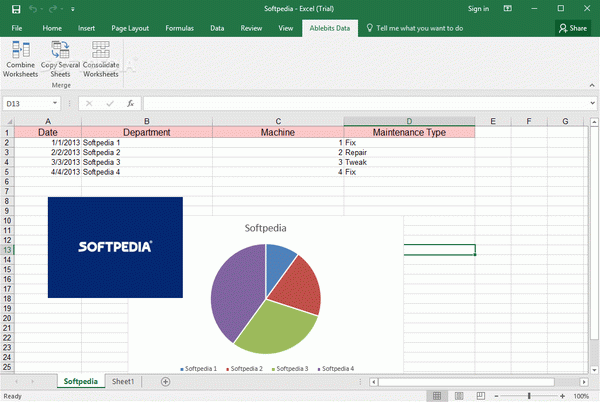Click cell containing Softpedia 2
The height and width of the screenshot is (402, 600).
147,152
